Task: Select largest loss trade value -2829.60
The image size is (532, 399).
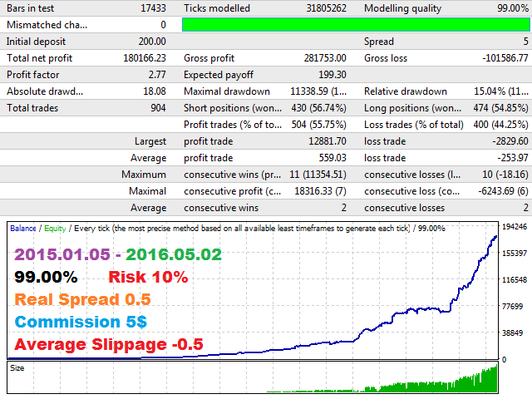Action: coord(510,141)
